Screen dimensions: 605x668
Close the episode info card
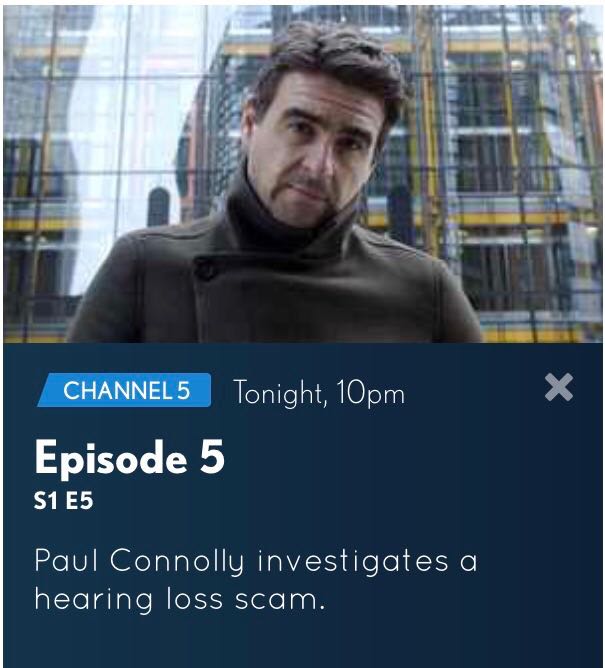tap(559, 387)
